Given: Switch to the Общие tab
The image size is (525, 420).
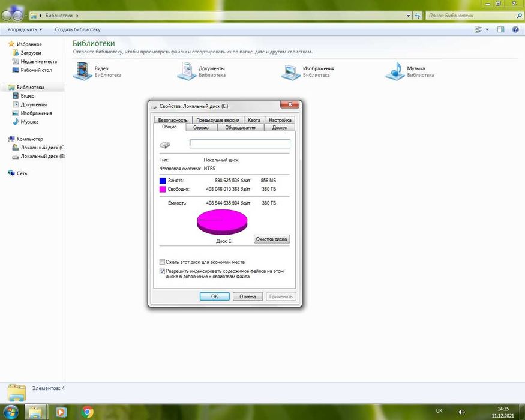Looking at the screenshot, I should tap(169, 127).
